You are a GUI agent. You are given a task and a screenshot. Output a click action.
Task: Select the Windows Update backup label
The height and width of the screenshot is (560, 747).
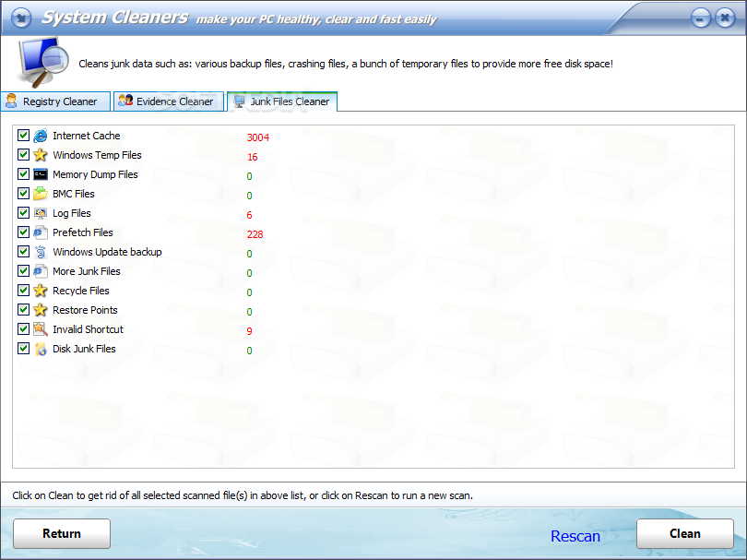[x=107, y=252]
